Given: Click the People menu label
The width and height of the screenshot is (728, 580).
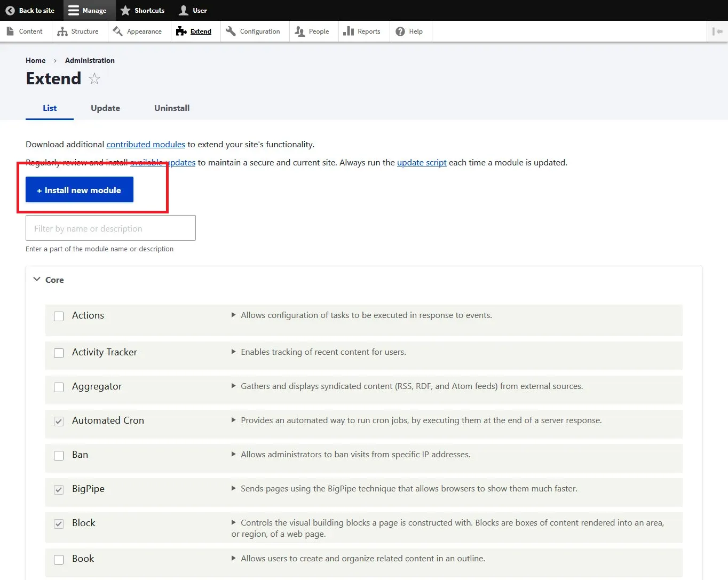Looking at the screenshot, I should tap(319, 31).
